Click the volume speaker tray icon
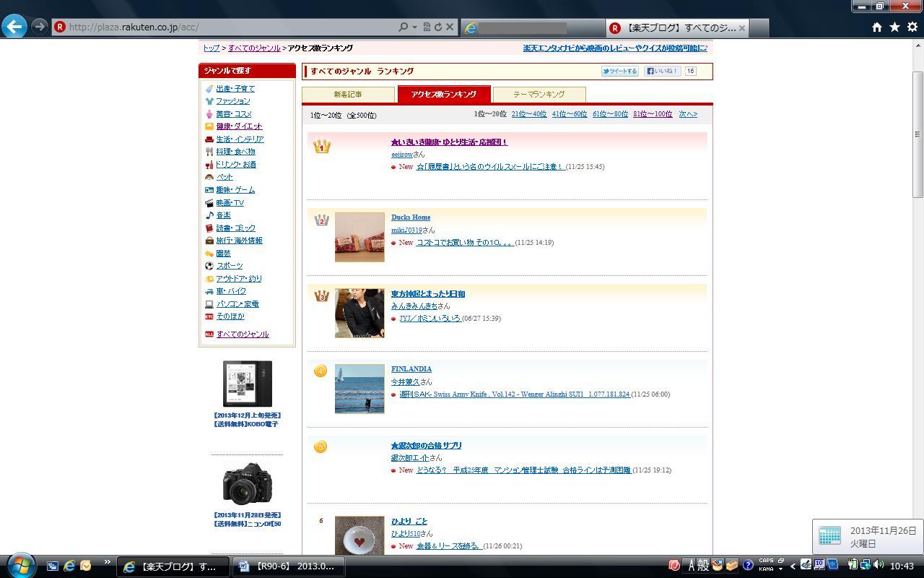Viewport: 924px width, 578px height. [x=879, y=565]
